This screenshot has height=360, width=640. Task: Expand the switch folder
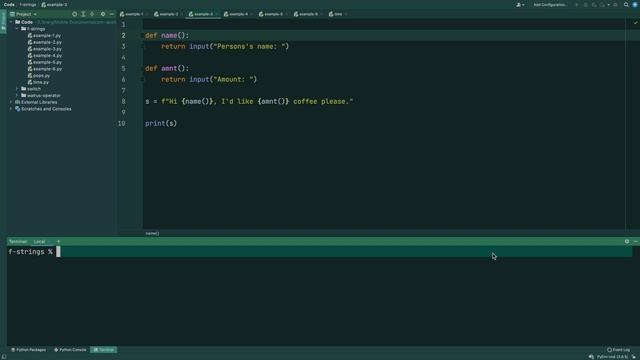(17, 89)
